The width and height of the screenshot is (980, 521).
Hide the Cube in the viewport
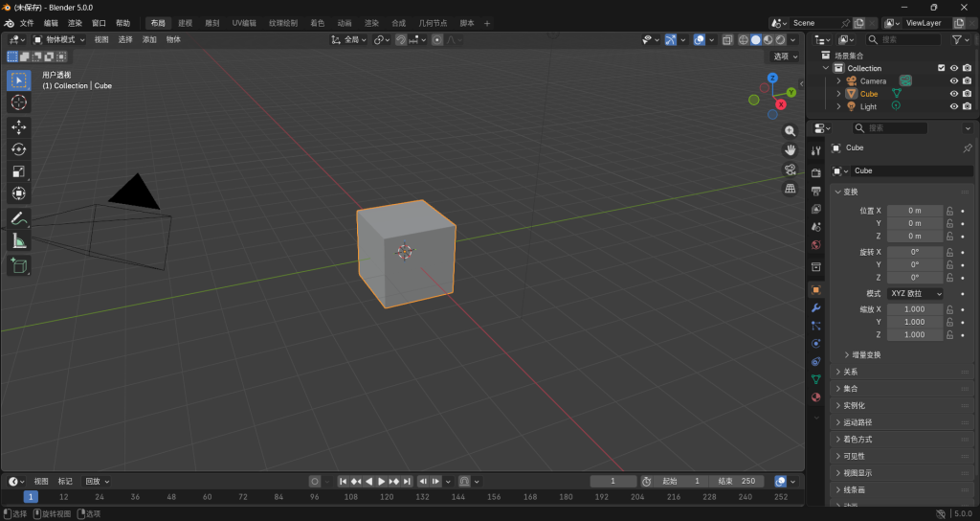953,94
